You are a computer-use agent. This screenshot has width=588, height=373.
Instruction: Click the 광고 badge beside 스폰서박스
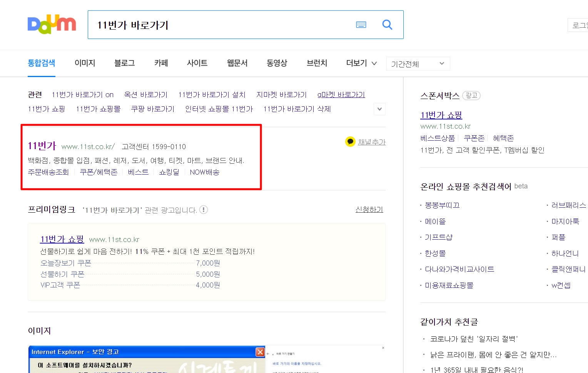pos(471,95)
